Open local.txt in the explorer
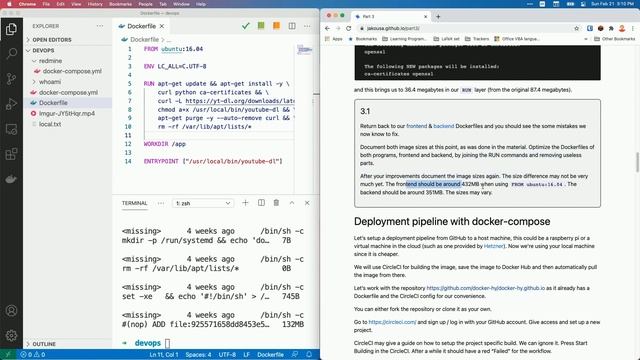 [50, 124]
